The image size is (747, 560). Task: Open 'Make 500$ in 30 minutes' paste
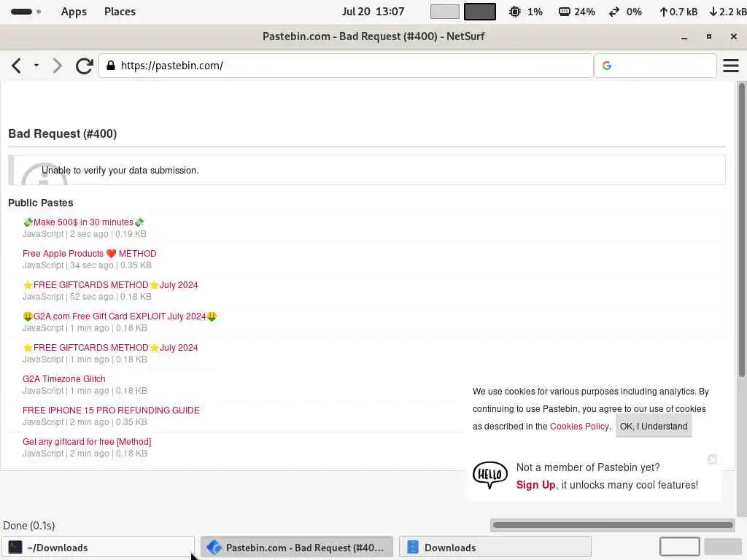pos(83,222)
